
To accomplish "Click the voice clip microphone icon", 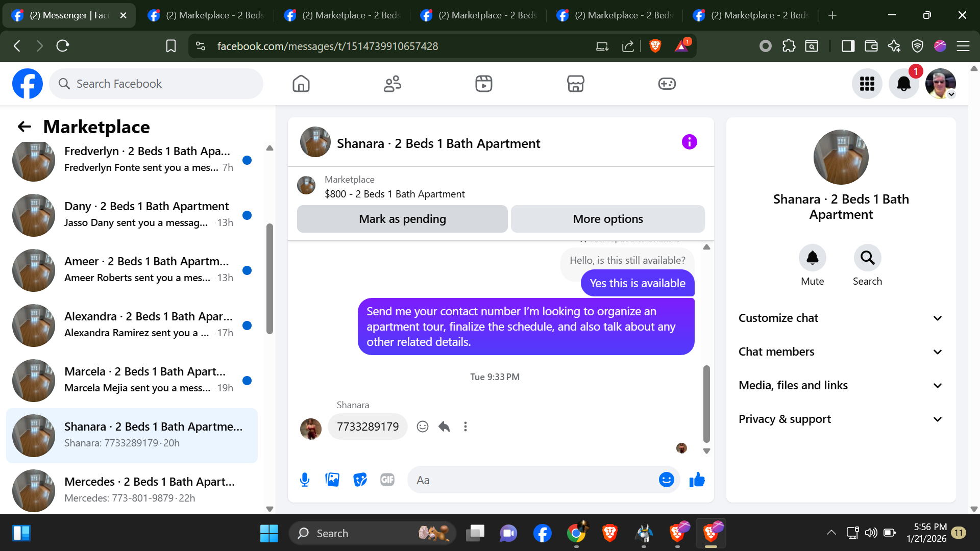I will point(305,480).
